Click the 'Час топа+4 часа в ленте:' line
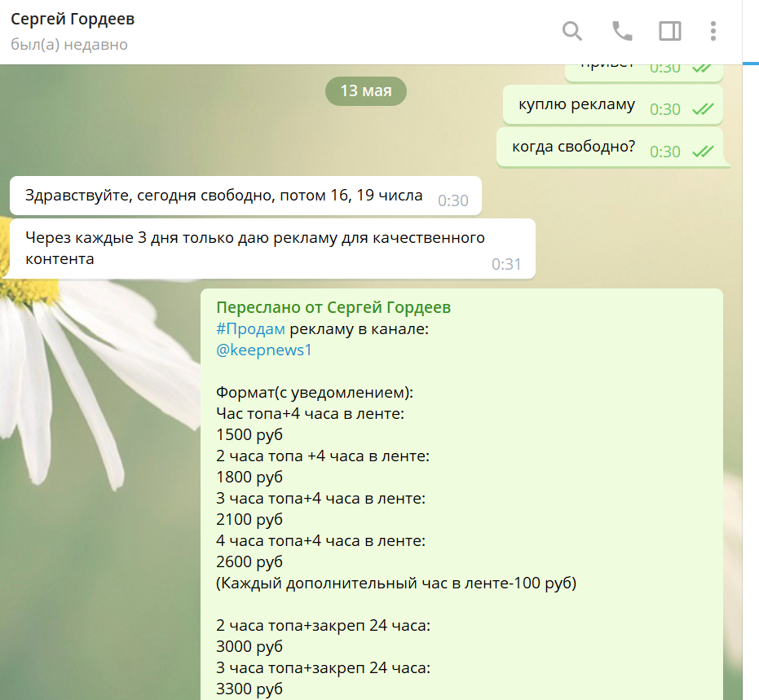The height and width of the screenshot is (700, 759). (311, 414)
